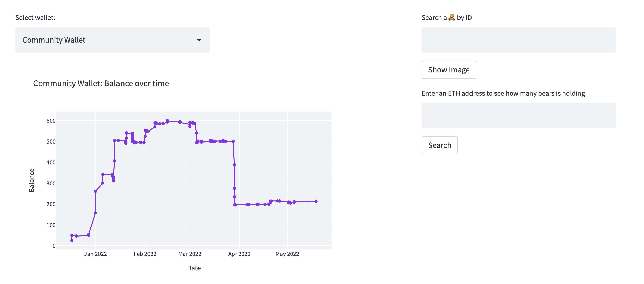The height and width of the screenshot is (284, 644).
Task: Click the 0 y-axis tick label
Action: tap(54, 246)
